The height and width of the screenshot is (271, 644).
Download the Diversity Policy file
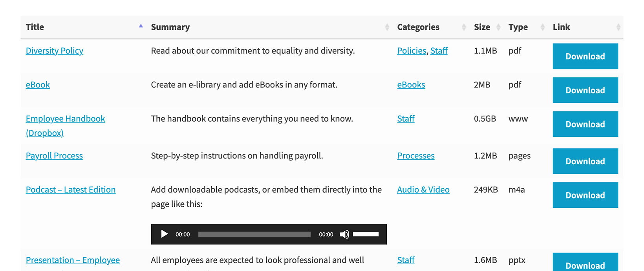pos(585,56)
